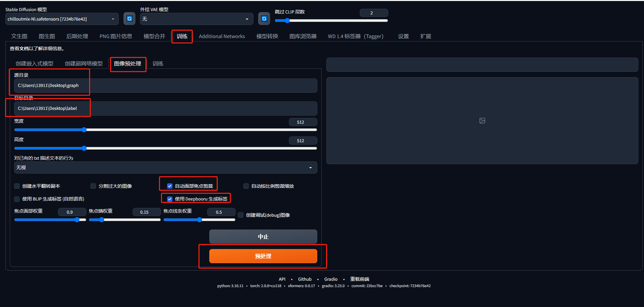644x307 pixels.
Task: Refresh the external VAE model list
Action: tap(264, 19)
